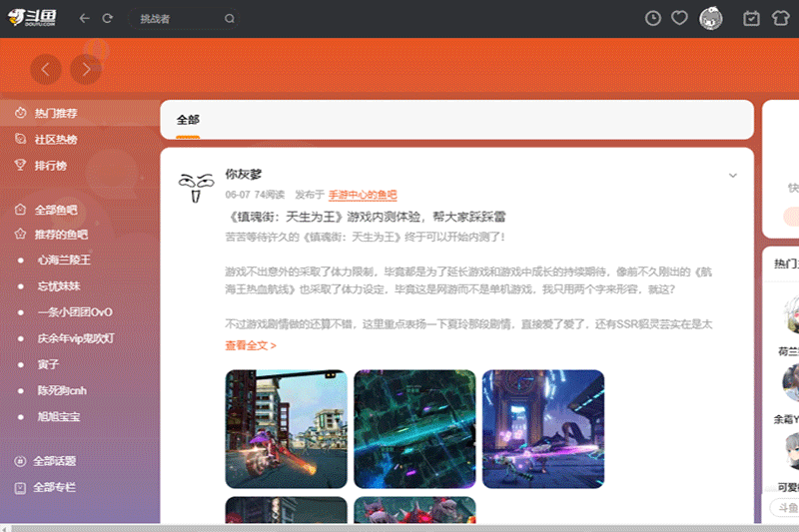799x532 pixels.
Task: Open 排行榜 in the sidebar
Action: coord(50,166)
